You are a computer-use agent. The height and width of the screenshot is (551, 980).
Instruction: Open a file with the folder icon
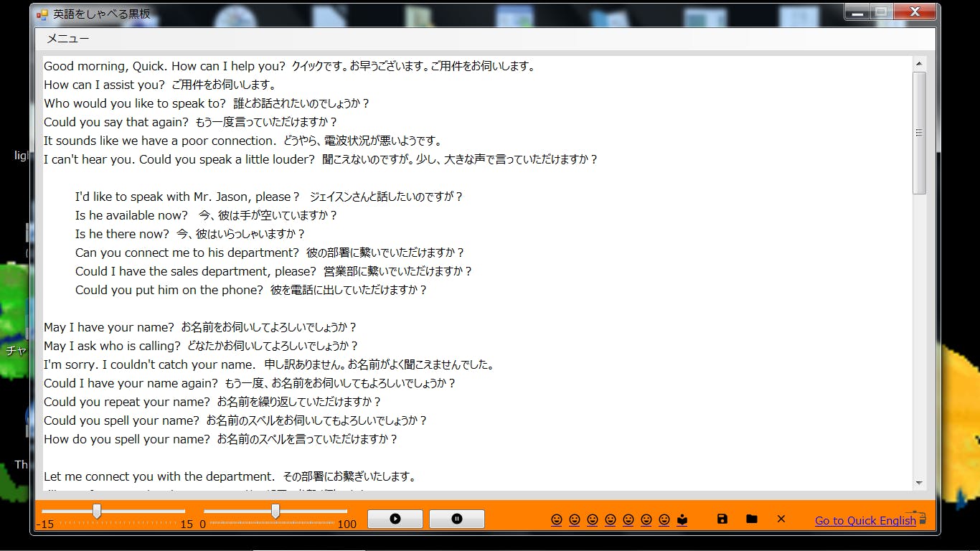coord(752,519)
